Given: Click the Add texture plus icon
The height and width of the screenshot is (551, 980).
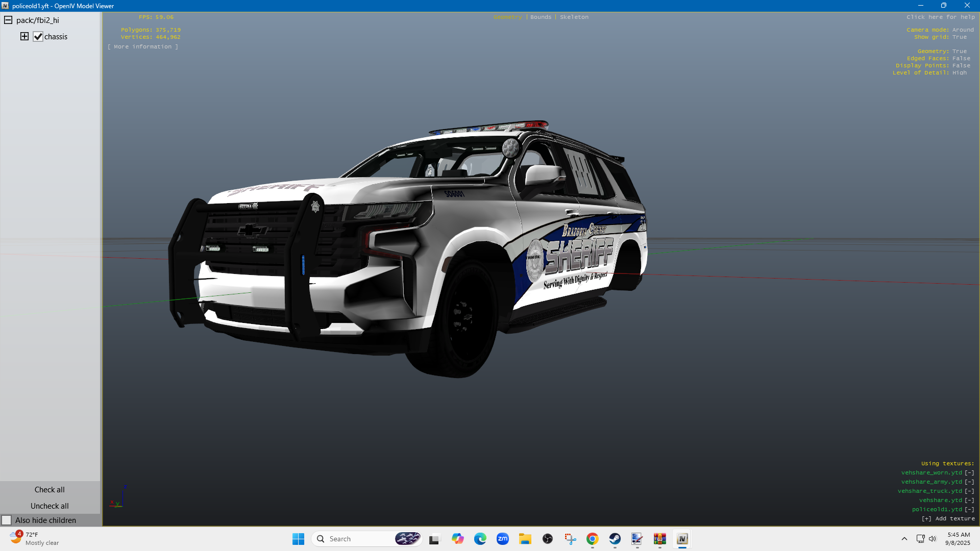Looking at the screenshot, I should 926,518.
